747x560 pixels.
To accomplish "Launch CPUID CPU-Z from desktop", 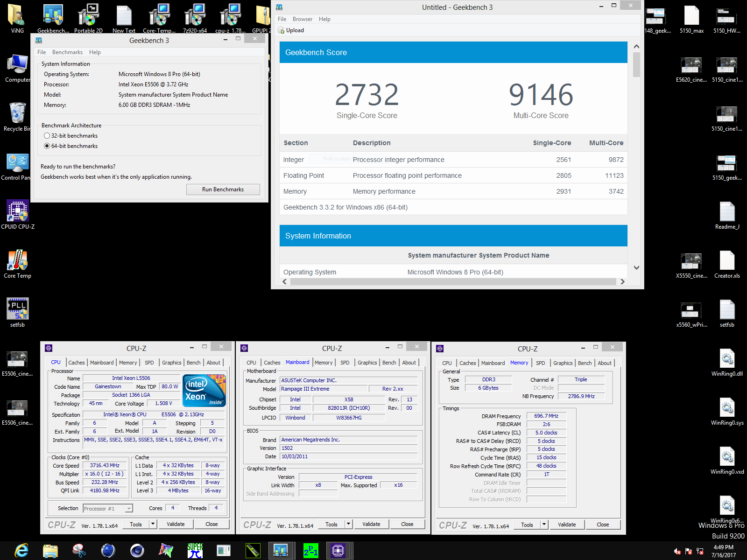I will (x=18, y=215).
